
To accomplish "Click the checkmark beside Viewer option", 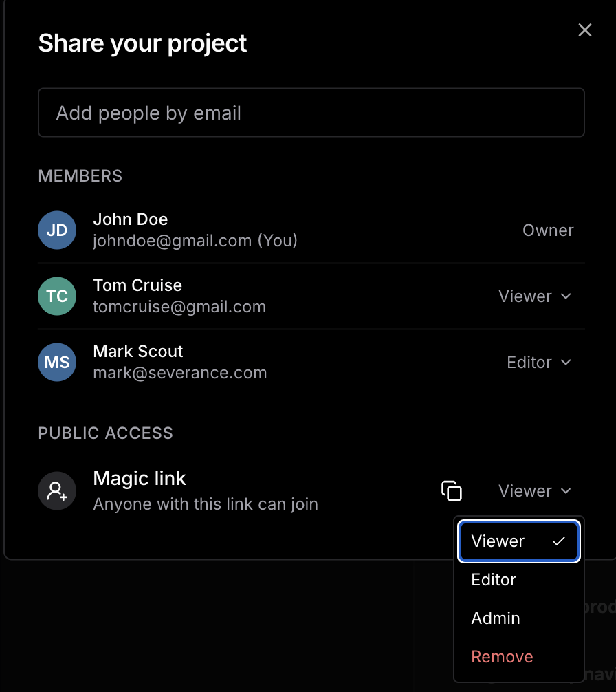I will point(559,541).
